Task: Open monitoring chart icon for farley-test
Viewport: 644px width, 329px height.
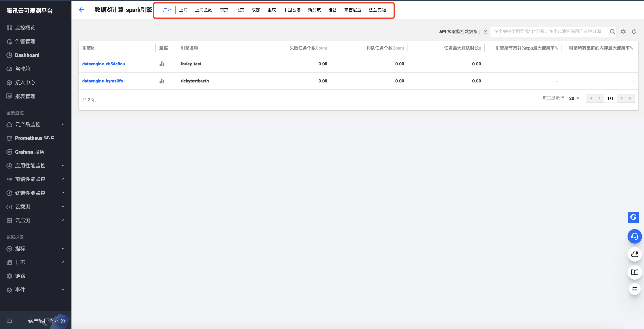Action: point(162,64)
